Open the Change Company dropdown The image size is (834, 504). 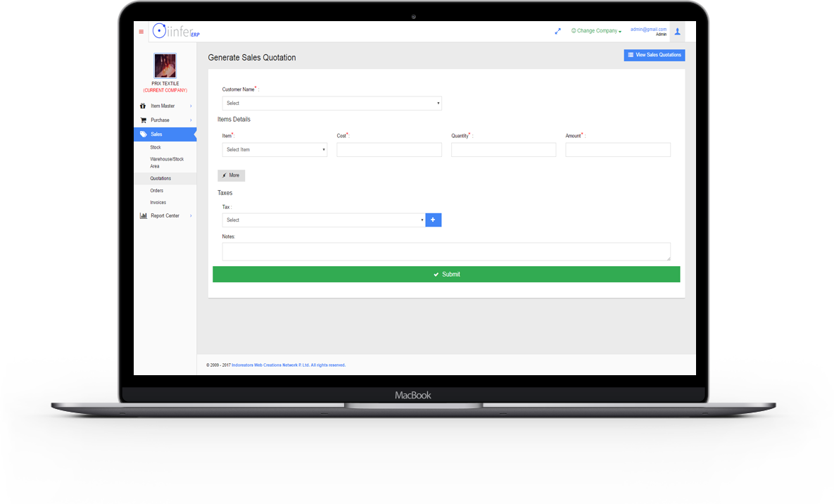[596, 31]
